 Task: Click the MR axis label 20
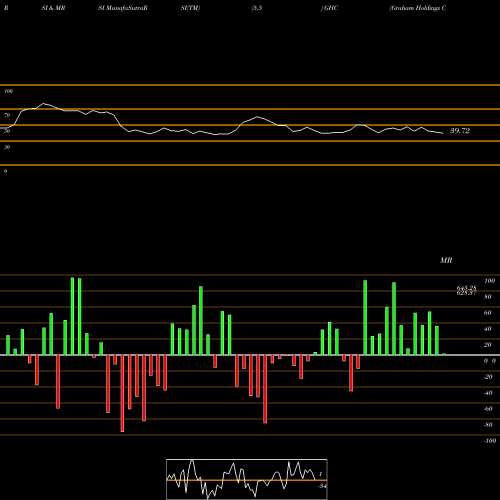click(x=488, y=345)
